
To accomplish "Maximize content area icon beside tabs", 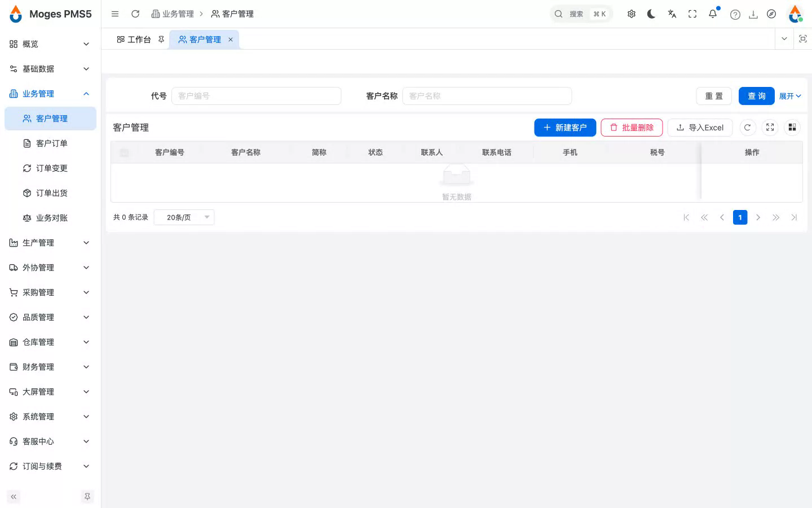I will point(803,39).
